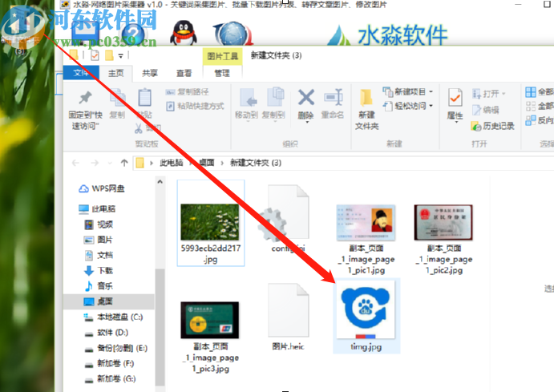Switch to the Share tab
This screenshot has height=392, width=554.
[150, 73]
